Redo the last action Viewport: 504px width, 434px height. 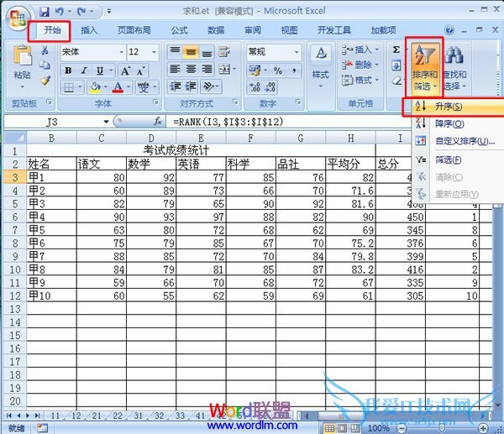pos(81,12)
